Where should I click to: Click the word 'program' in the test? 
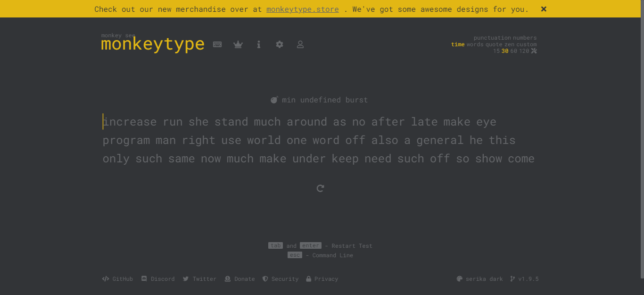click(x=126, y=140)
